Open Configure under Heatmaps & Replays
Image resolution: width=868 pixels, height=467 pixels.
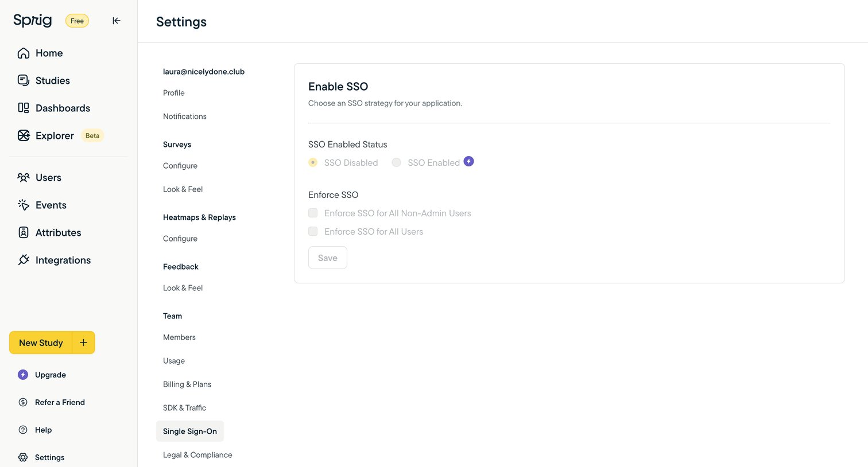[180, 239]
